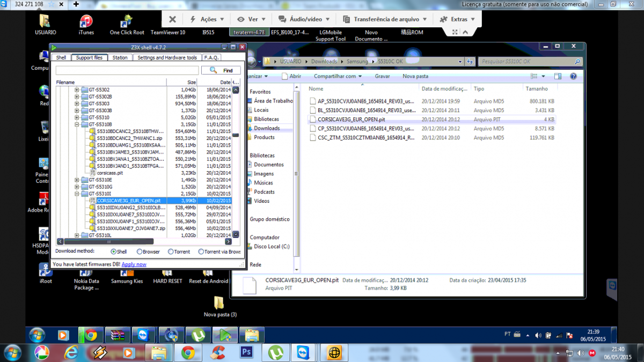Screen dimensions: 644x362
Task: Open the Explorer address bar history dropdown
Action: (460, 62)
